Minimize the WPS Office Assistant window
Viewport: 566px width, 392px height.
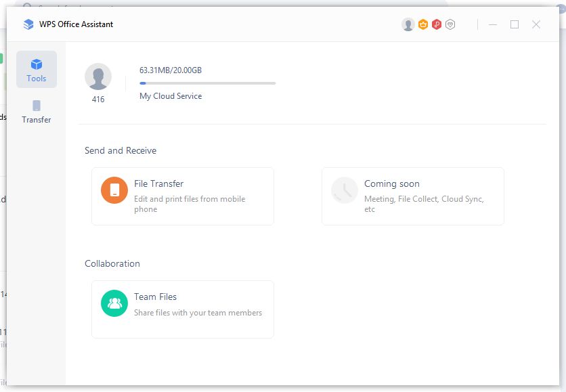pos(493,24)
